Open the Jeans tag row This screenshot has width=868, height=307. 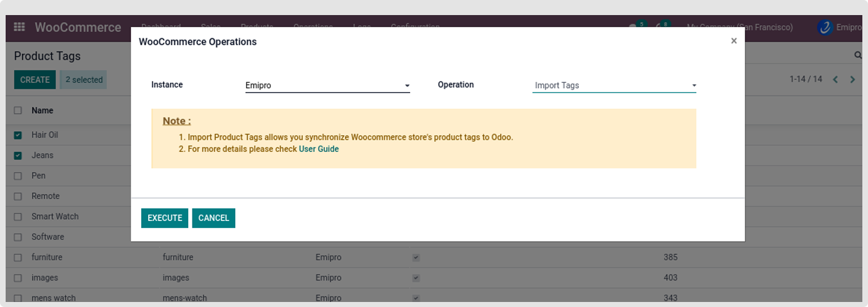point(42,155)
